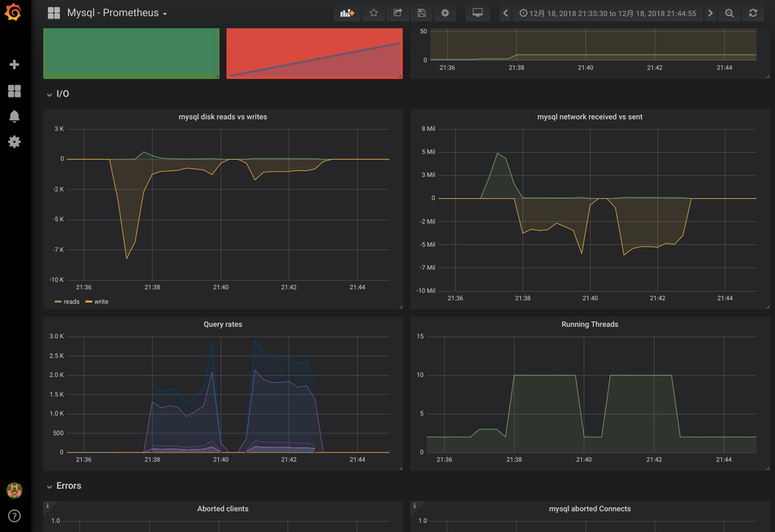The width and height of the screenshot is (775, 532).
Task: Click the green reads legend color swatch
Action: pos(58,302)
